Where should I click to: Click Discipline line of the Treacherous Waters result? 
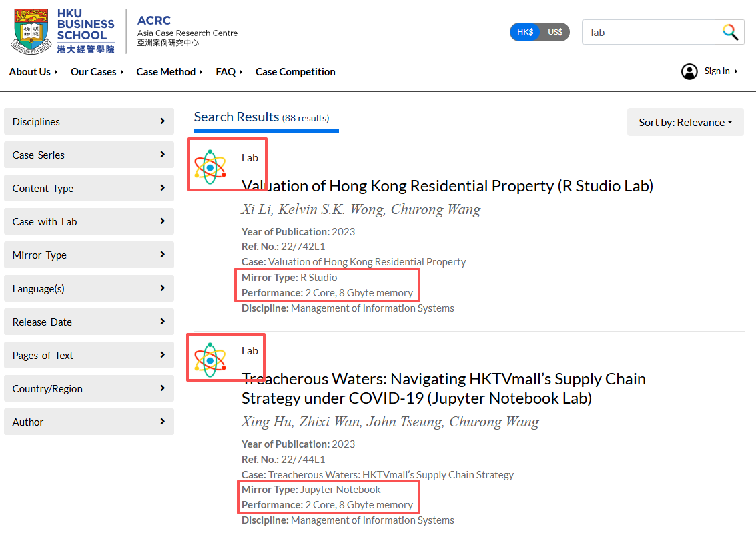click(348, 520)
